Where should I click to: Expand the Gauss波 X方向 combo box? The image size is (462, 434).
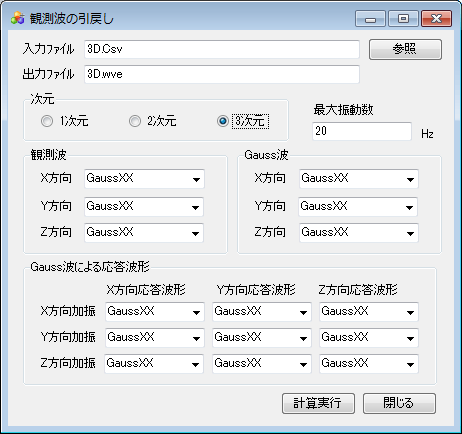click(x=359, y=179)
